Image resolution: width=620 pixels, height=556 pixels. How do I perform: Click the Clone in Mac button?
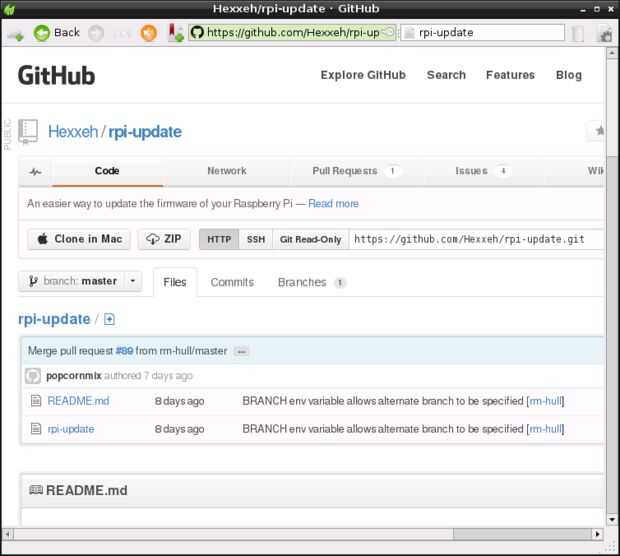point(79,239)
